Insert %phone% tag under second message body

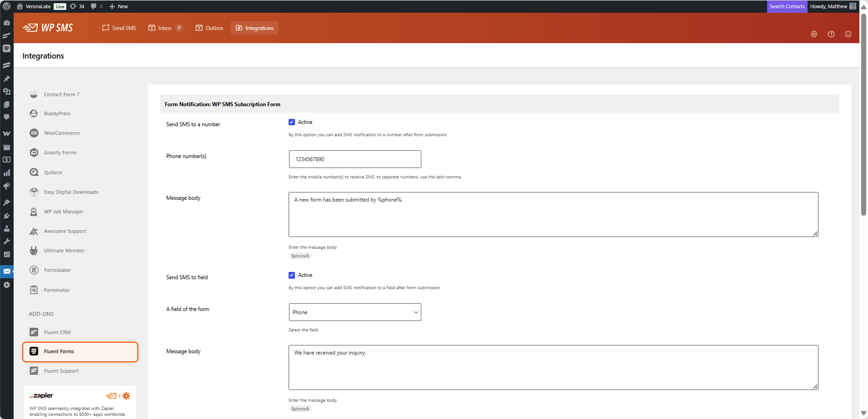300,409
